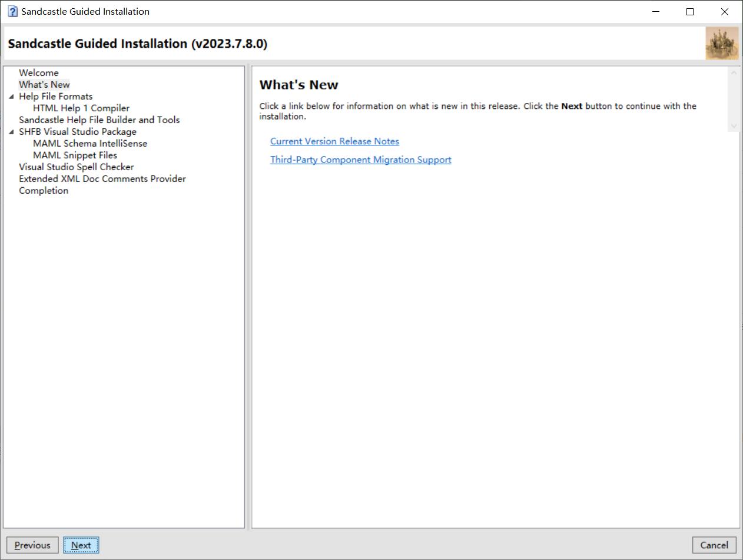Select the Welcome page in tree
The width and height of the screenshot is (743, 560).
coord(39,73)
